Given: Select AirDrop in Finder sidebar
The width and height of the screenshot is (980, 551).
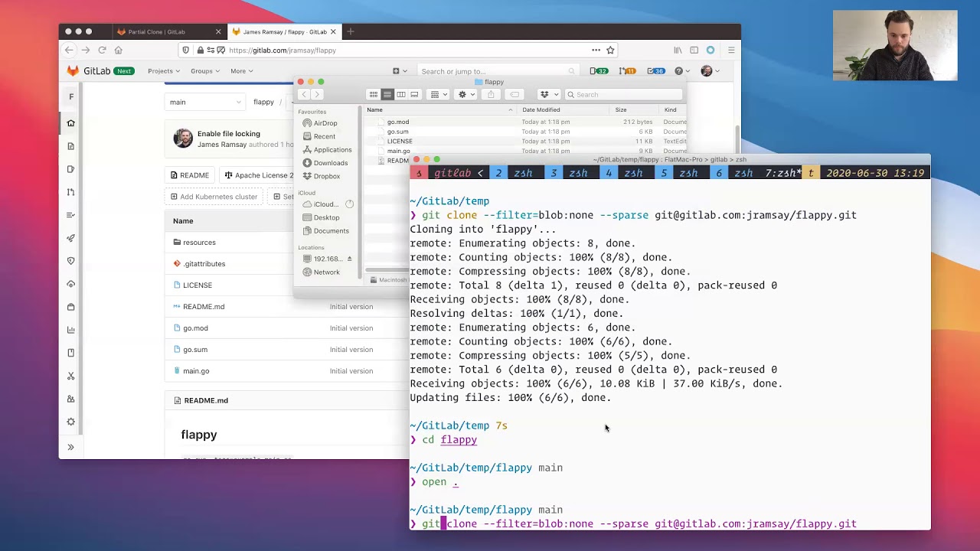Looking at the screenshot, I should tap(325, 123).
